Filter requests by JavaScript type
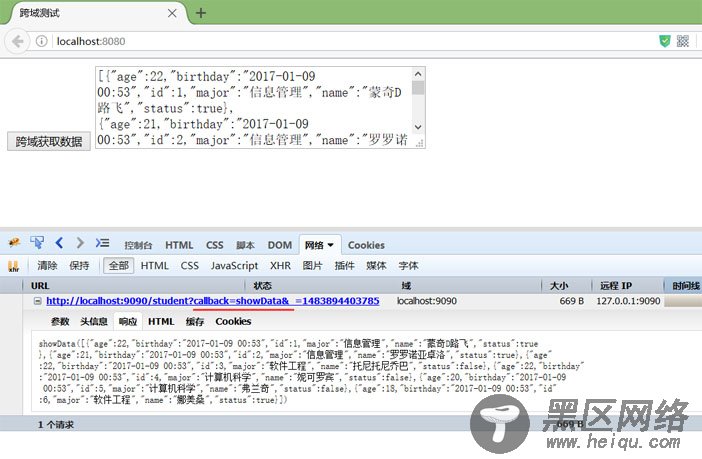Image resolution: width=702 pixels, height=459 pixels. (234, 266)
